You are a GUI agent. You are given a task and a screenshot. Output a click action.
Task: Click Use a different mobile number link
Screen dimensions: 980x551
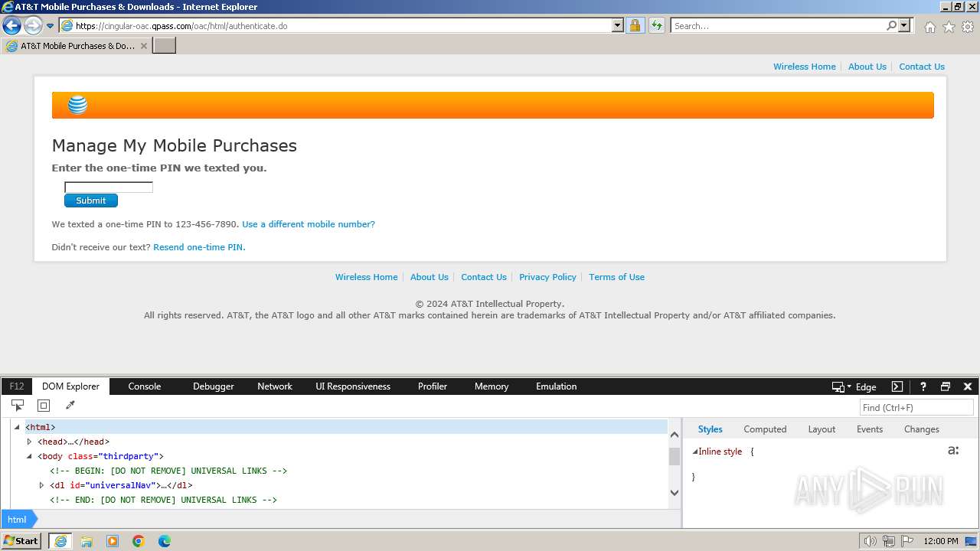pos(309,224)
